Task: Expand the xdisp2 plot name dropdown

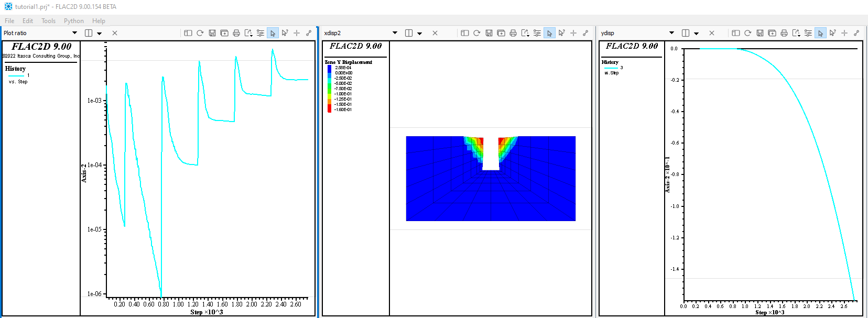Action: 395,33
